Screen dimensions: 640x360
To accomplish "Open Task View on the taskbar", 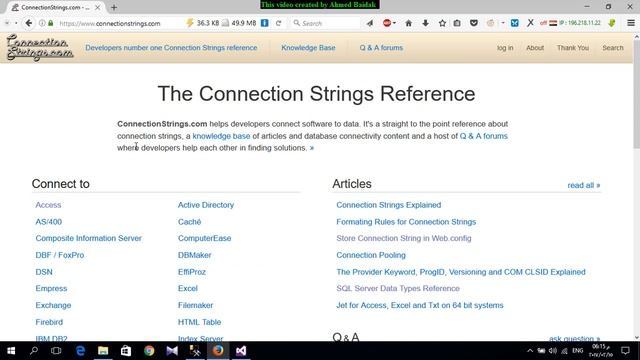I will [56, 351].
